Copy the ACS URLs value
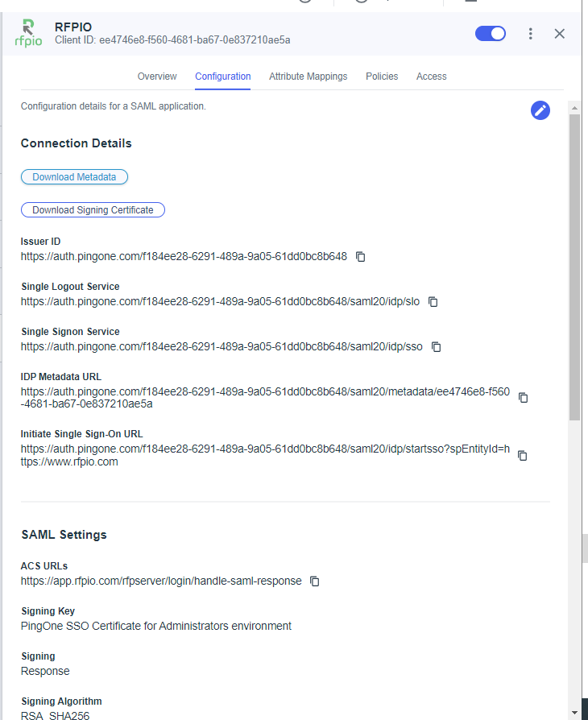This screenshot has width=588, height=720. [x=315, y=581]
